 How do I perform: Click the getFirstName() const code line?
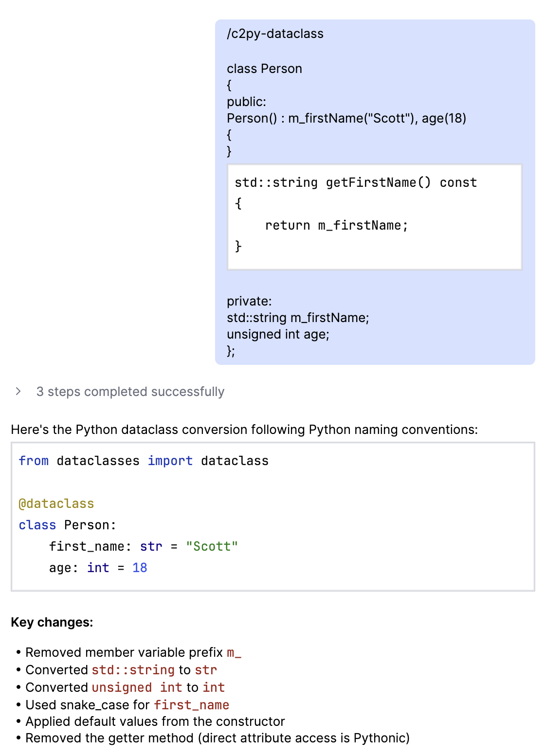pyautogui.click(x=355, y=182)
